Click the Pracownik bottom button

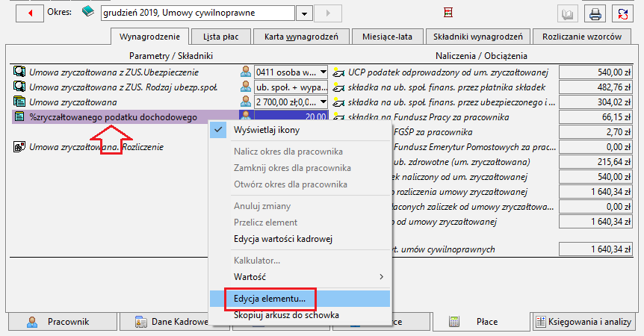coord(63,322)
